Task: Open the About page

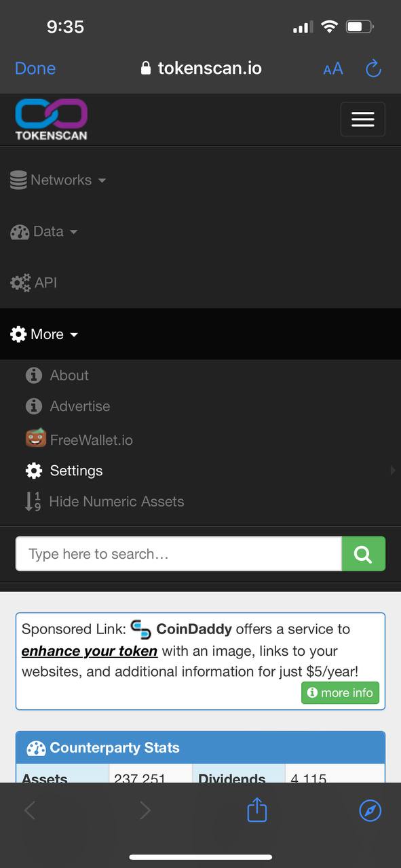Action: [x=57, y=375]
